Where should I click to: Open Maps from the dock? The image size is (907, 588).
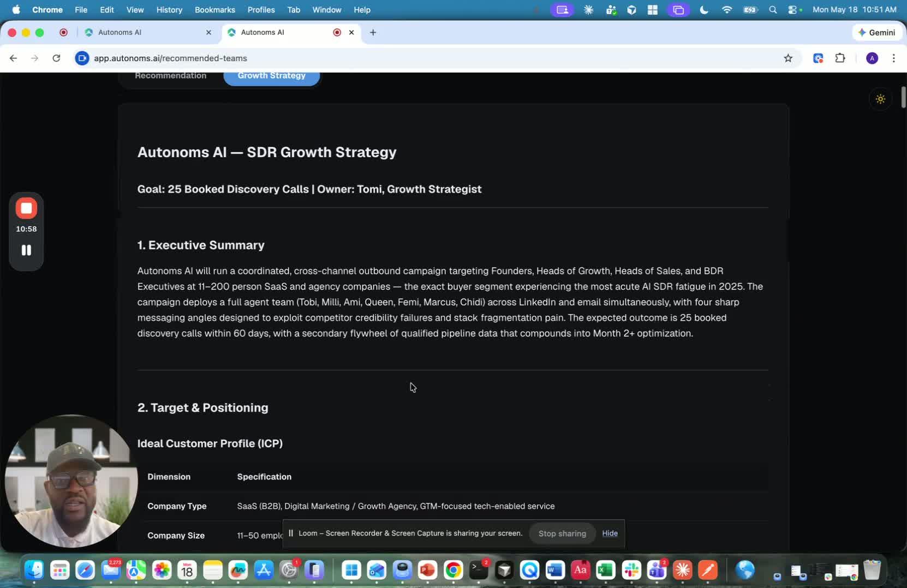pyautogui.click(x=136, y=571)
